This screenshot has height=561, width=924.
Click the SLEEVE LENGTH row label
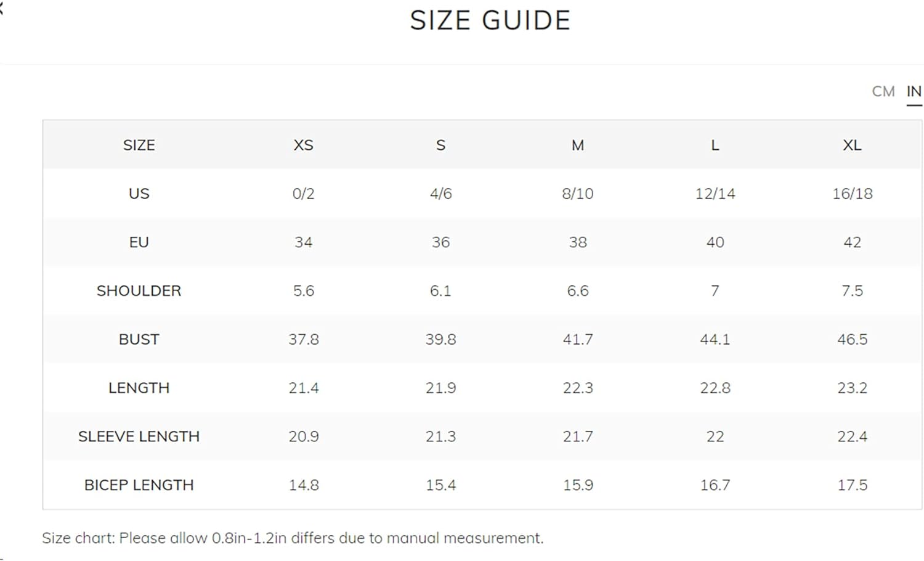pyautogui.click(x=139, y=436)
